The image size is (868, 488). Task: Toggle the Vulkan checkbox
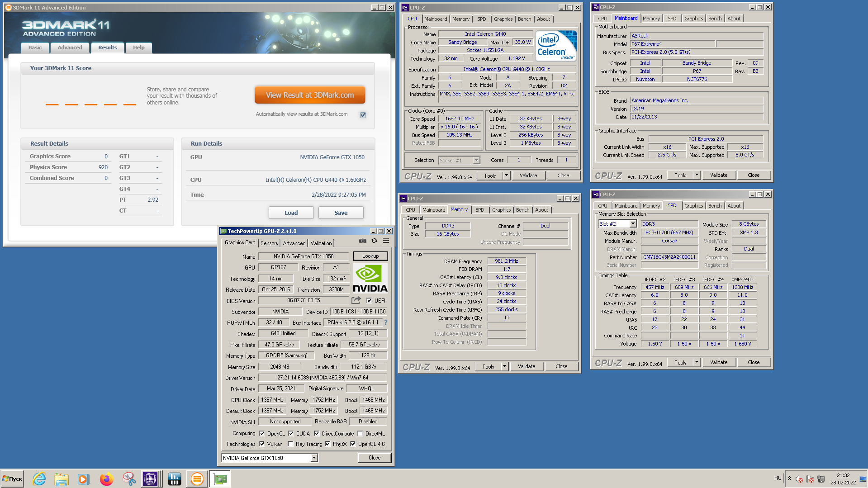262,444
